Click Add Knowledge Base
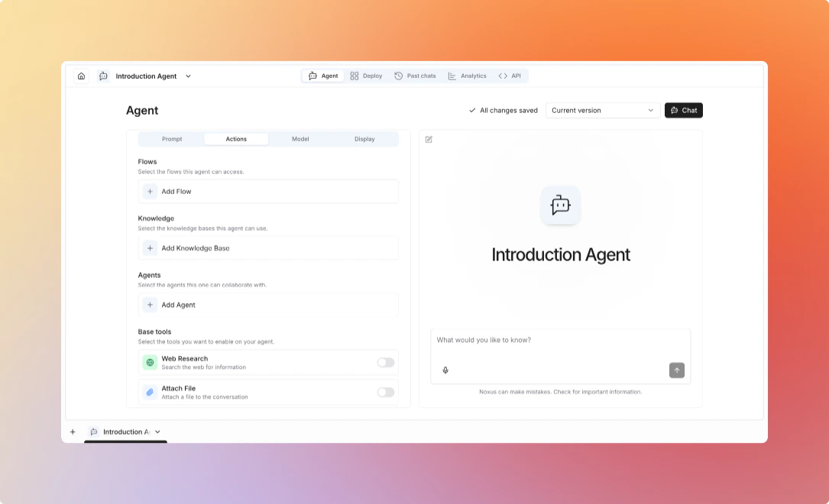829x504 pixels. tap(267, 247)
